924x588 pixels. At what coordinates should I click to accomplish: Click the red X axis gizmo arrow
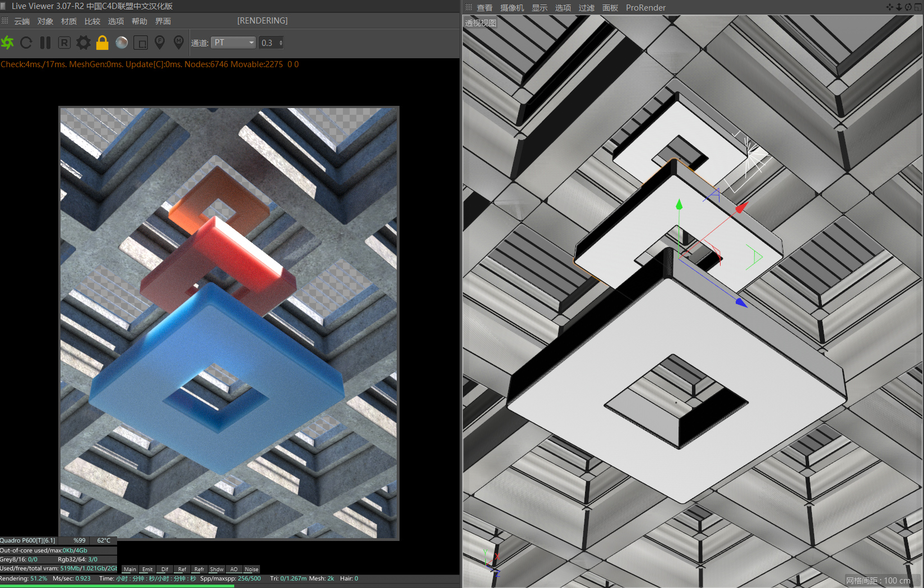pos(742,208)
